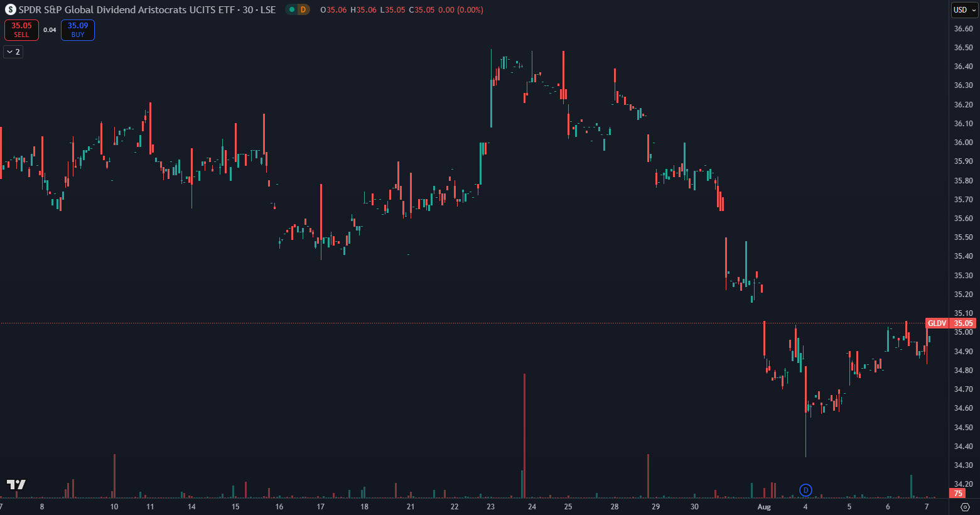
Task: Open the USD currency dropdown
Action: pyautogui.click(x=964, y=10)
